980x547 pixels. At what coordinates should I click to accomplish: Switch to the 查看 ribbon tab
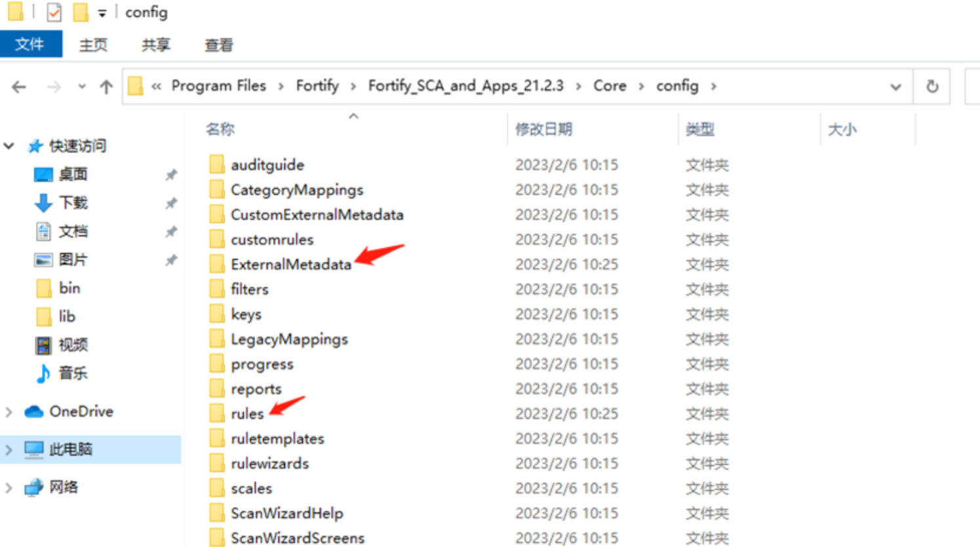click(219, 45)
